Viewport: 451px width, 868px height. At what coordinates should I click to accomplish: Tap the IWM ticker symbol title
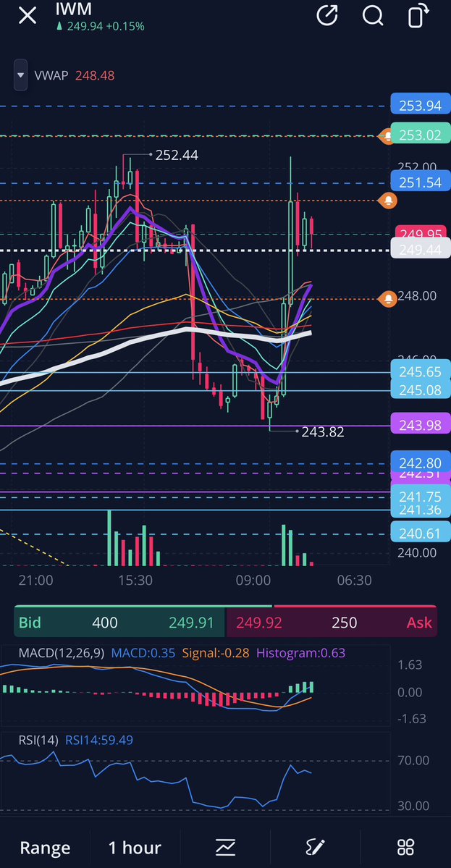[74, 9]
